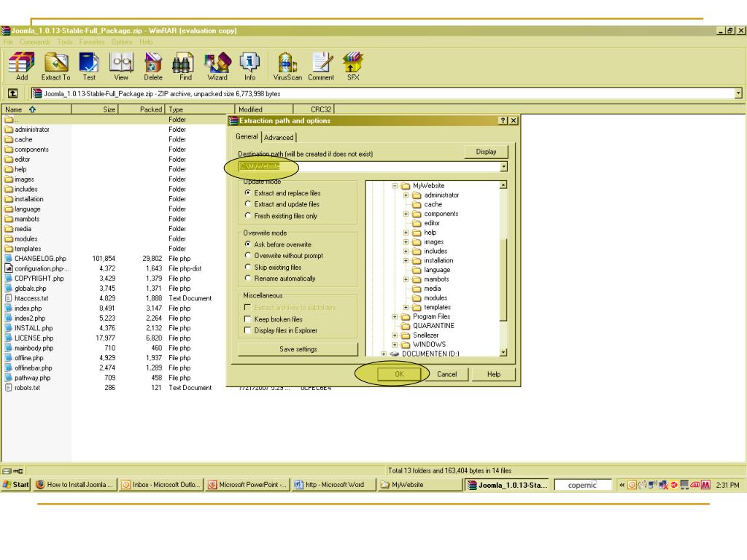The width and height of the screenshot is (747, 560).
Task: Expand the templates folder in tree
Action: (x=406, y=307)
